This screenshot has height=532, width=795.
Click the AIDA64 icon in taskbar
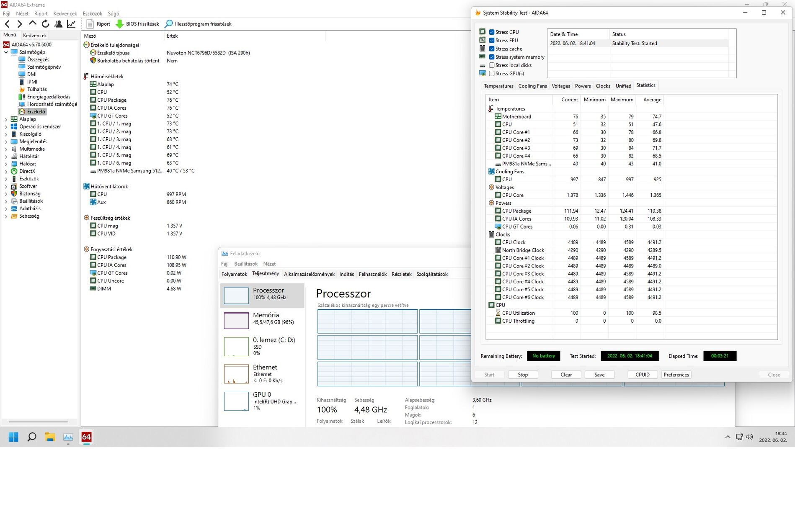coord(86,437)
